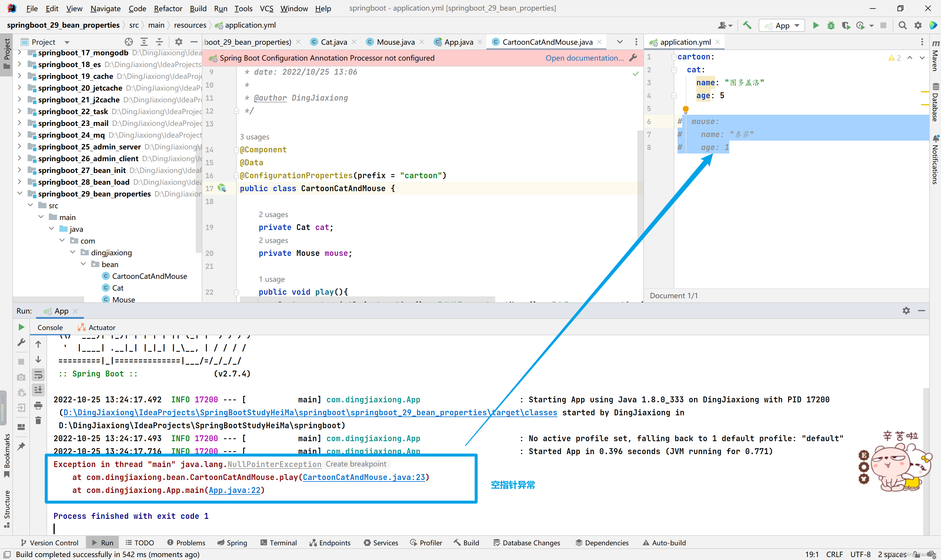This screenshot has height=560, width=941.
Task: Toggle the Pin Tab icon in Run panel
Action: pyautogui.click(x=21, y=446)
